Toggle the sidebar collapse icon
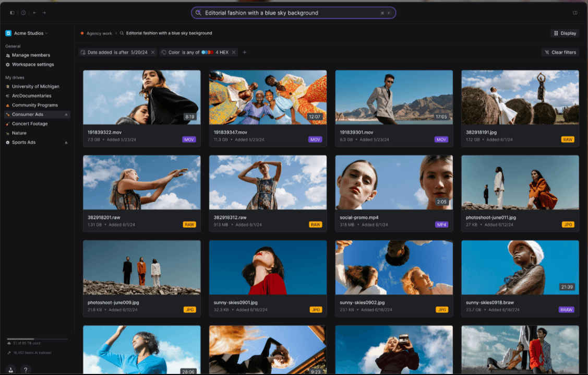588x375 pixels. point(11,13)
